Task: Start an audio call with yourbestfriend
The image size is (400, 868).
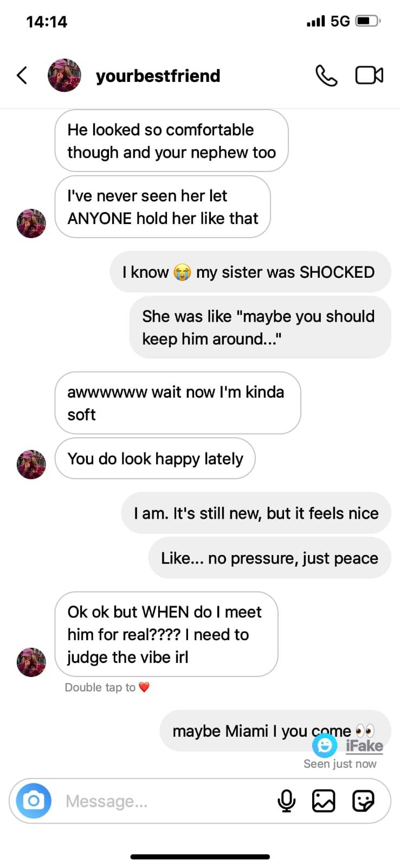Action: [326, 75]
